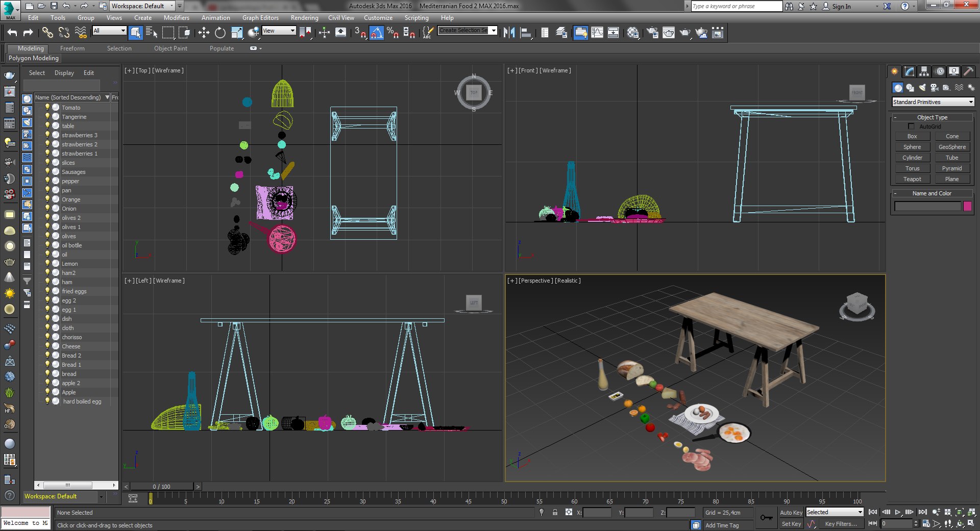Open the View reference coordinate dropdown

click(x=279, y=31)
